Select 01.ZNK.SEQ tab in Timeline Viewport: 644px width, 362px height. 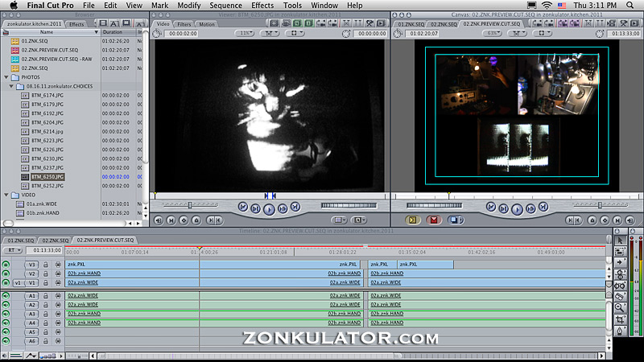pyautogui.click(x=21, y=240)
